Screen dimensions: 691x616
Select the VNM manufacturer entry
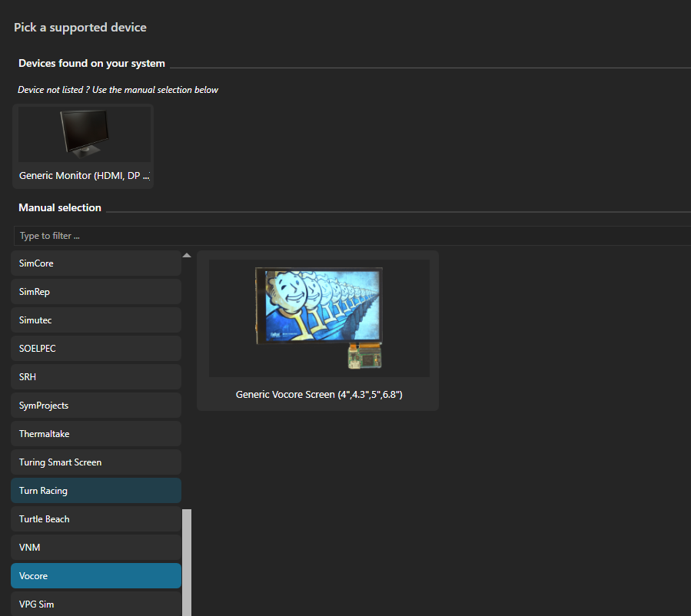tap(96, 548)
